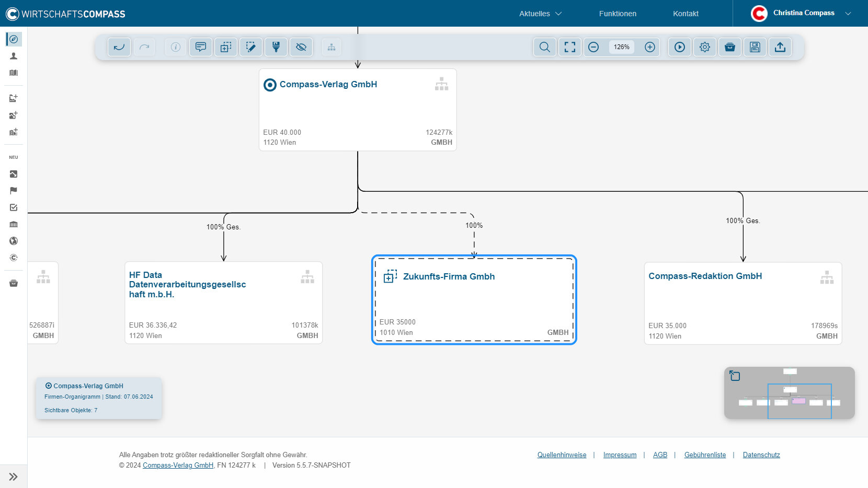The image size is (868, 488).
Task: Zoom out with the minus button
Action: (x=593, y=47)
